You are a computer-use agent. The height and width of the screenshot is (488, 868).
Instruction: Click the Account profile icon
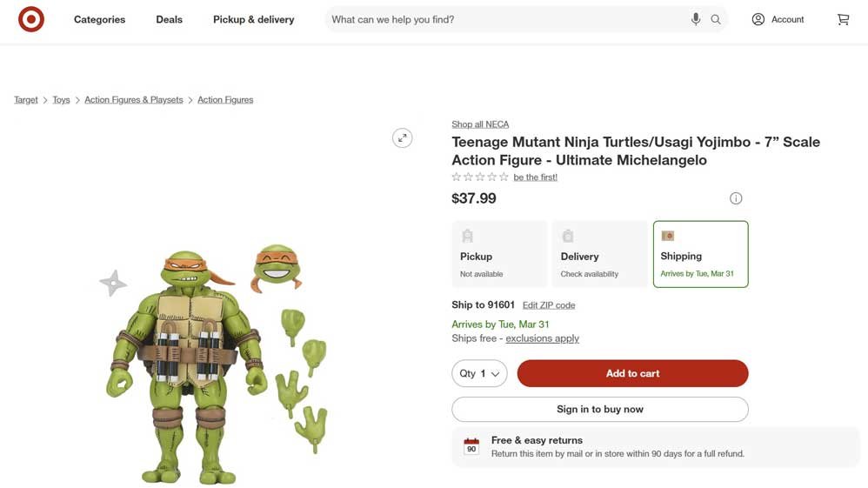tap(758, 19)
